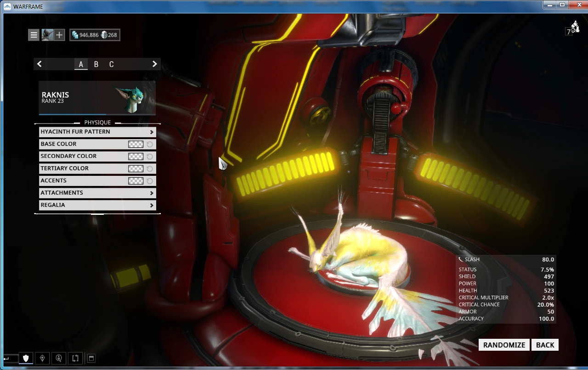Select appearance config C tab

click(111, 64)
